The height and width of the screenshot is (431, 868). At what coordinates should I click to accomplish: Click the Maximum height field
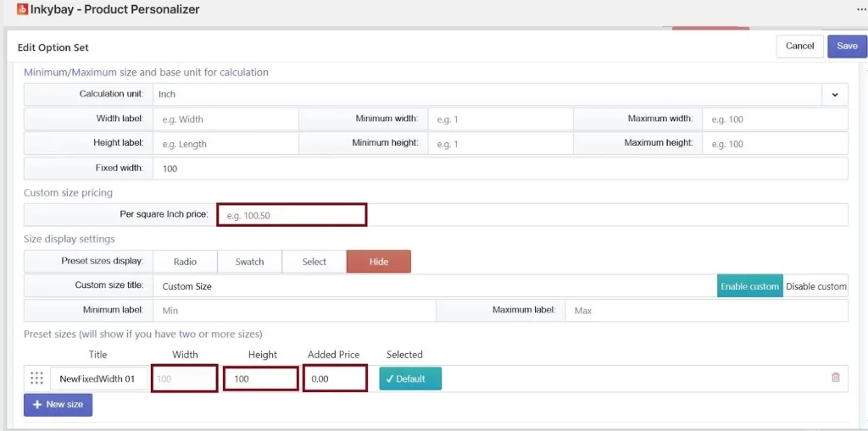tap(775, 144)
